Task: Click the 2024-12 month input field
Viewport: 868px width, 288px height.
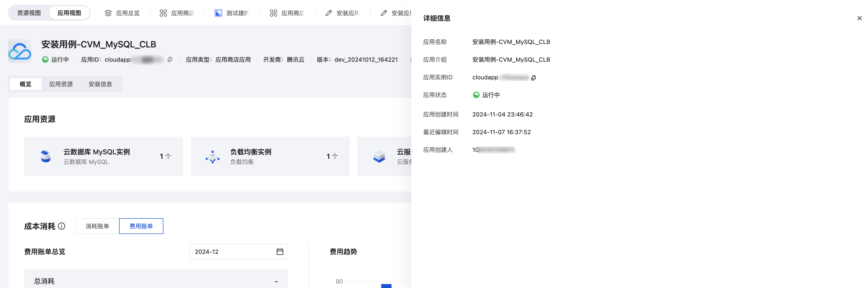Action: point(232,252)
